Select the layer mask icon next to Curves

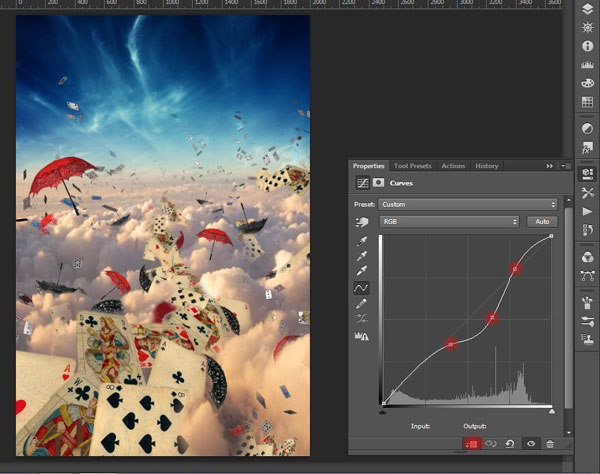[x=378, y=182]
